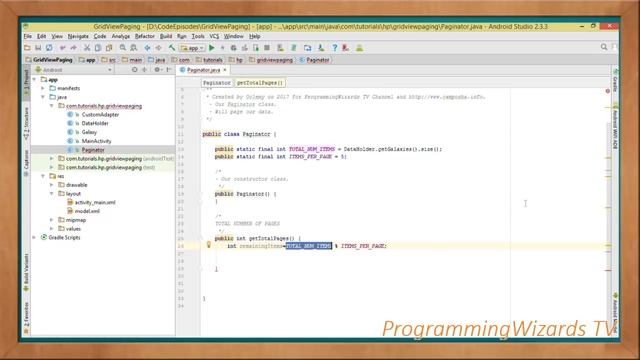Click the Redo arrow in the toolbar
The image size is (640, 360).
click(73, 48)
